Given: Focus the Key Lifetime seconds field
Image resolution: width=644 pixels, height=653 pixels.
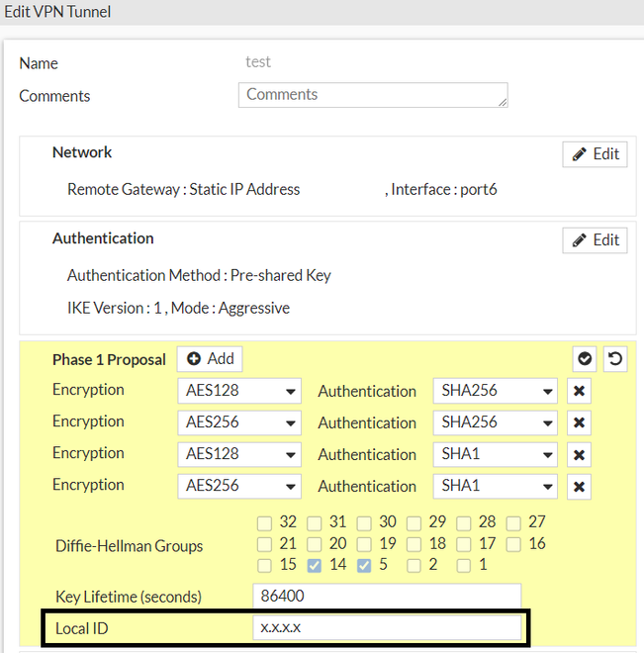Looking at the screenshot, I should pyautogui.click(x=387, y=597).
